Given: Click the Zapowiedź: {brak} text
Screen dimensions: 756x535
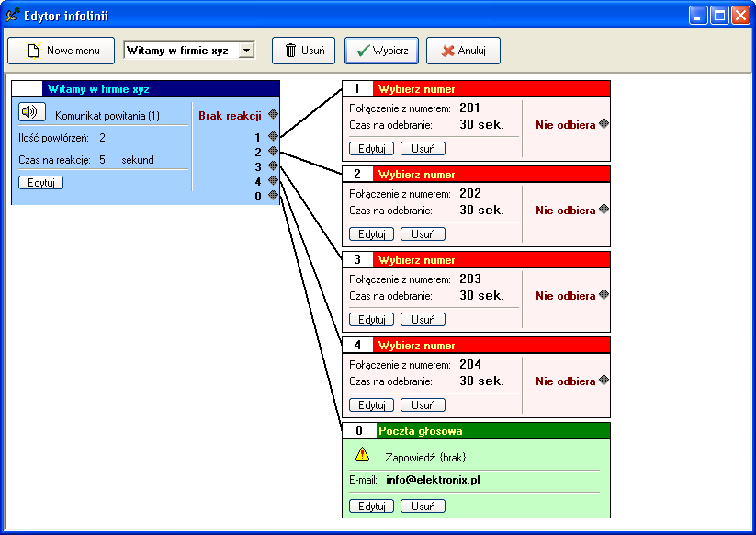Looking at the screenshot, I should [425, 458].
